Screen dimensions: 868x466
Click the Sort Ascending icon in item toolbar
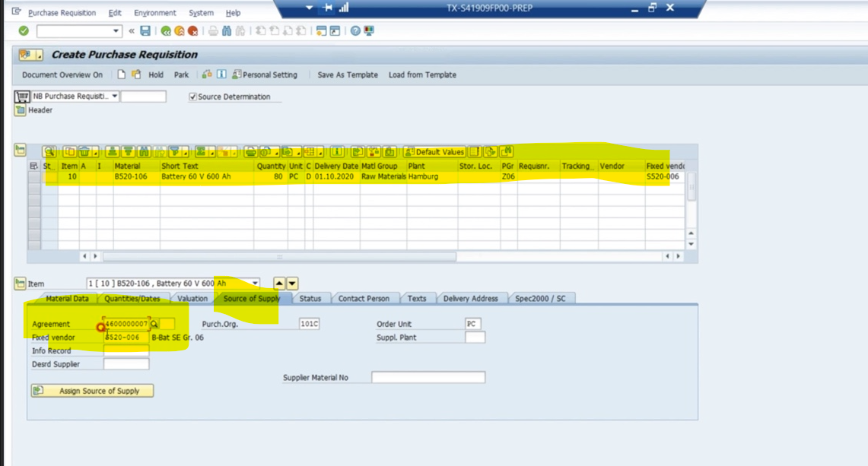tap(113, 151)
